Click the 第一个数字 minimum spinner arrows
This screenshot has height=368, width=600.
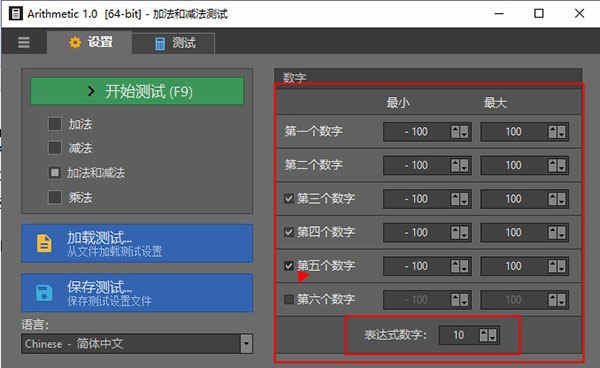tap(460, 132)
